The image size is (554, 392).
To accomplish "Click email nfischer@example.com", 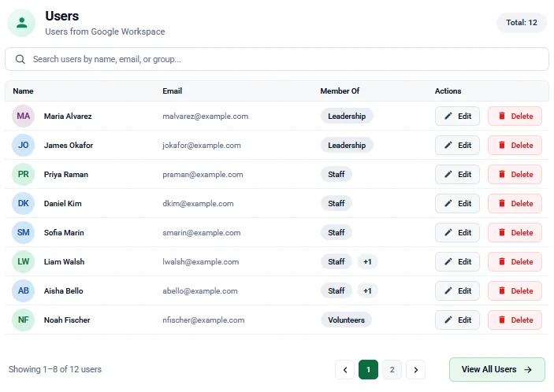I will (203, 320).
